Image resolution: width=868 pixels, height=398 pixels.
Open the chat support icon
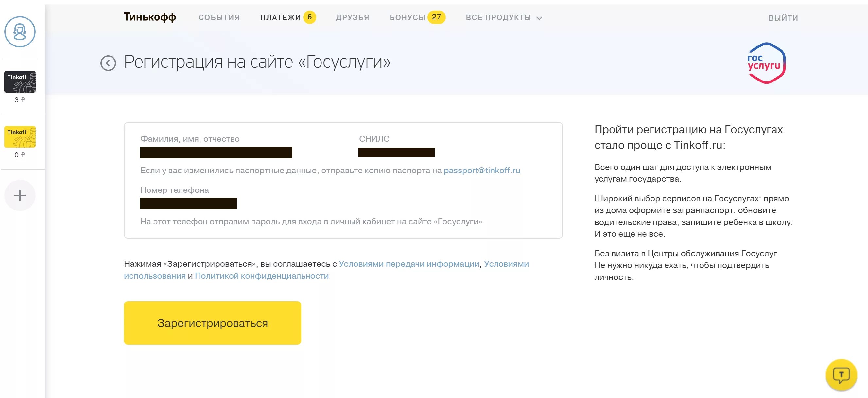pyautogui.click(x=841, y=375)
